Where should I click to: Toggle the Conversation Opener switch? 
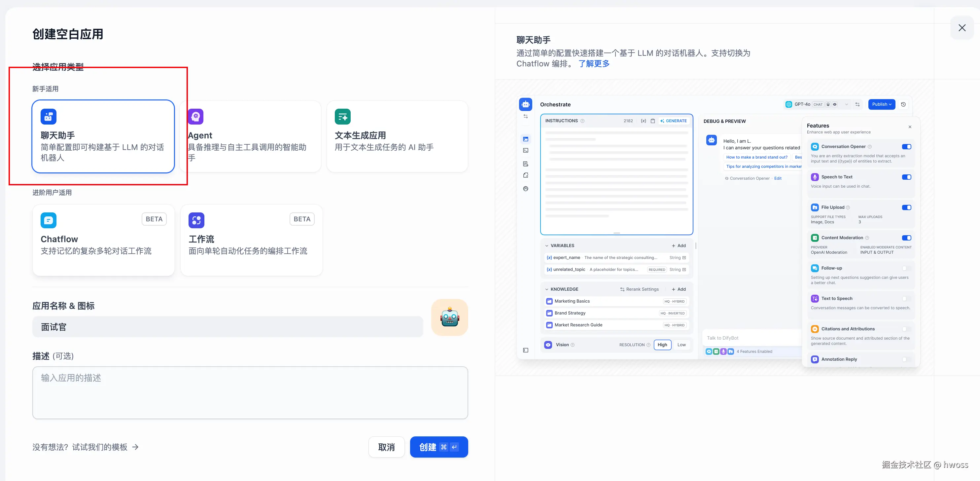coord(906,146)
